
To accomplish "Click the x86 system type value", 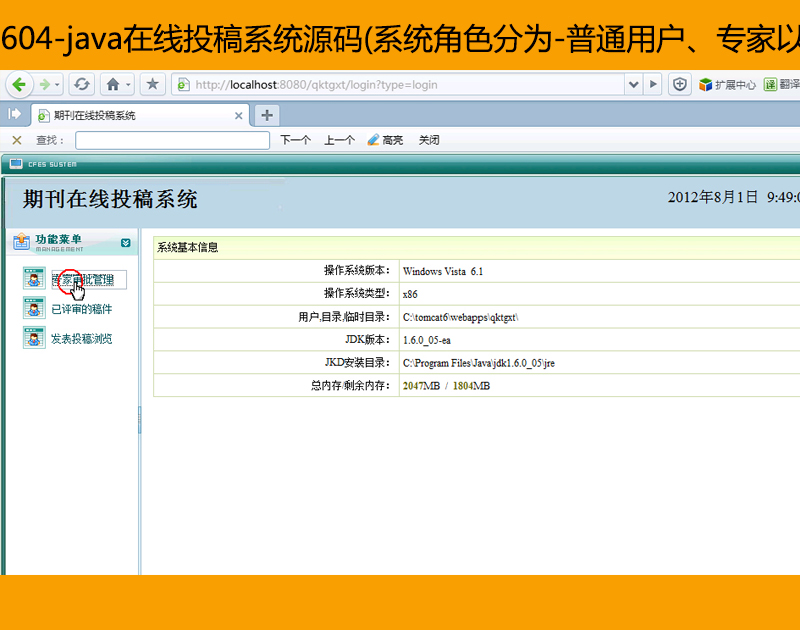I will coord(410,294).
